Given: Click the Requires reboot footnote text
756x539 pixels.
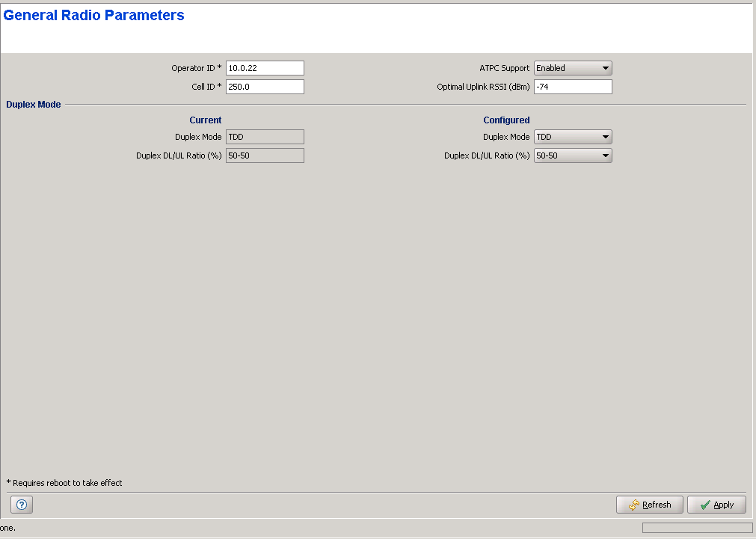Looking at the screenshot, I should 64,483.
